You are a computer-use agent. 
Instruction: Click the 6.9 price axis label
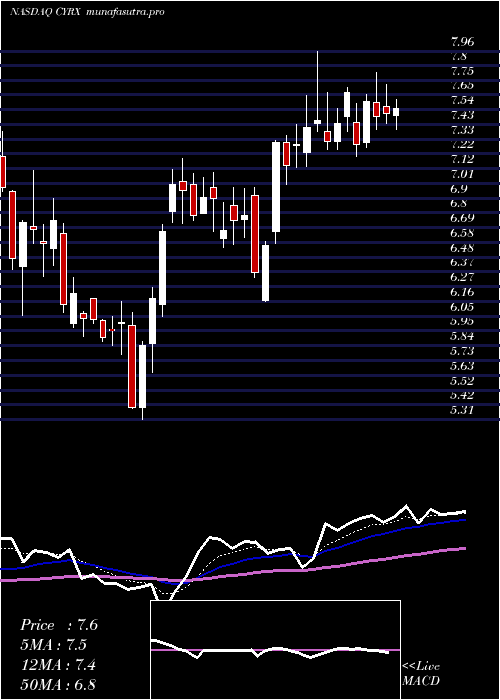(x=459, y=188)
